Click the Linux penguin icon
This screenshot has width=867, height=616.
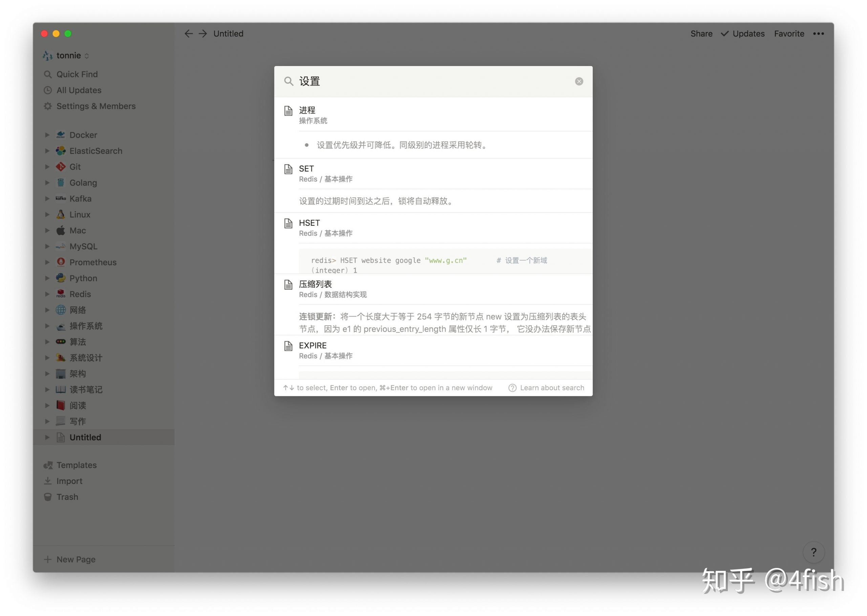click(x=60, y=215)
